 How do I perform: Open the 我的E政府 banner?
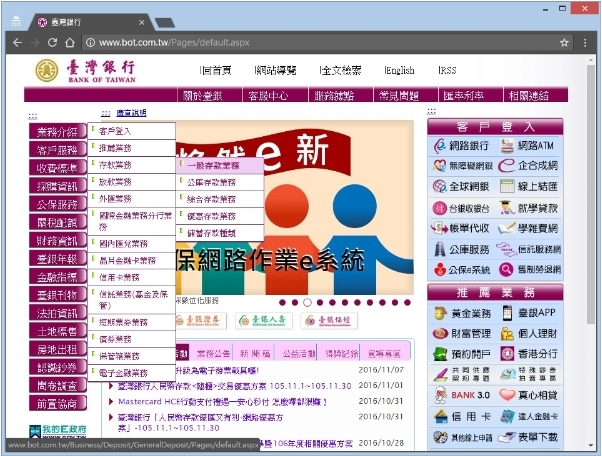58,431
